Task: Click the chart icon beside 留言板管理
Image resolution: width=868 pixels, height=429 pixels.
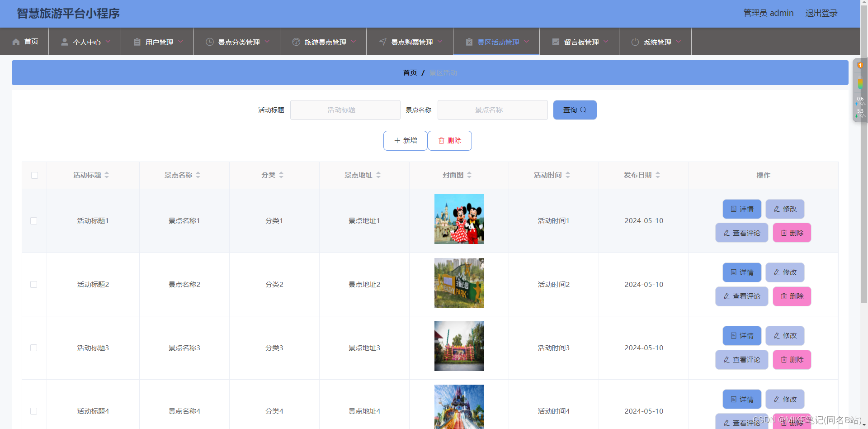Action: pos(556,42)
